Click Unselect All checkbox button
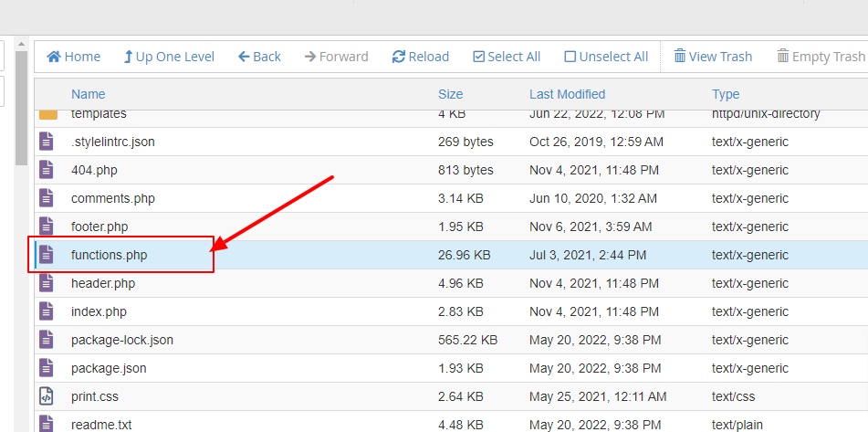 point(606,57)
